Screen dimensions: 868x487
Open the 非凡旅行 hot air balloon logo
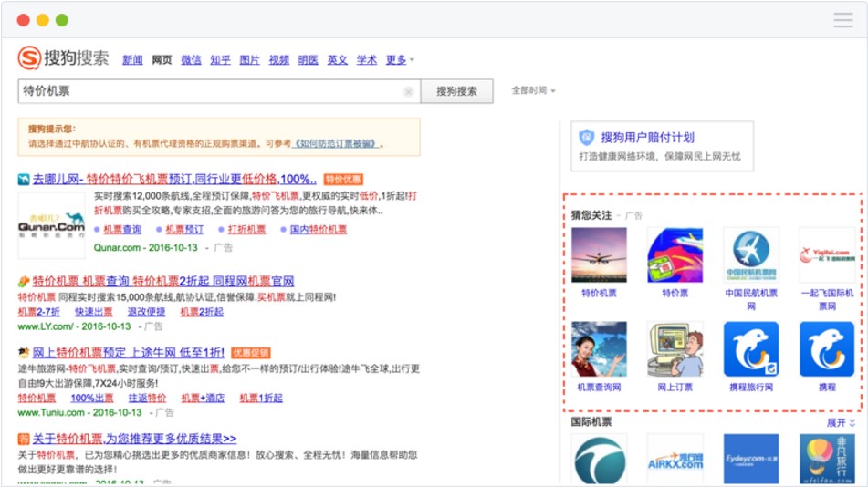pos(827,460)
